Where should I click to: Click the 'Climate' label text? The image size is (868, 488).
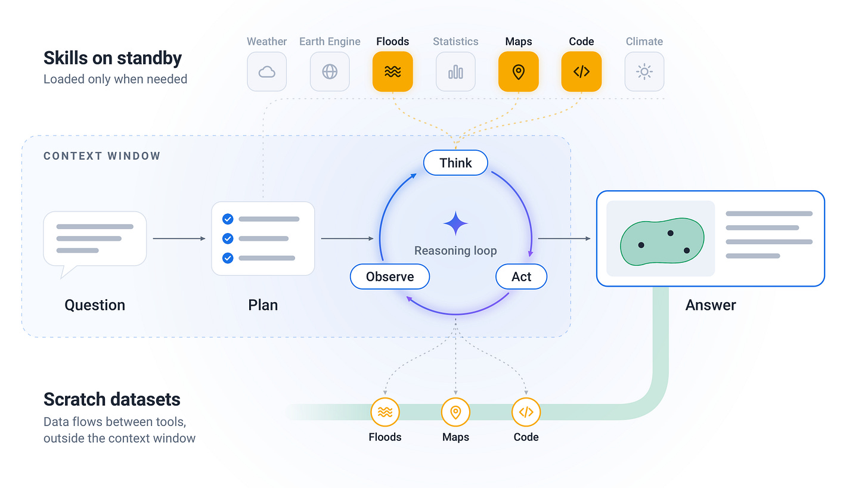click(644, 41)
